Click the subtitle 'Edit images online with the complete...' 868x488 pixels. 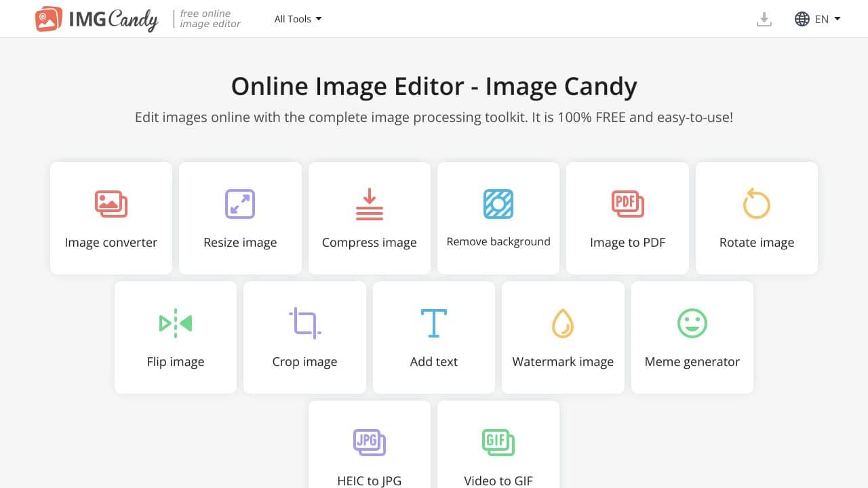(x=434, y=117)
